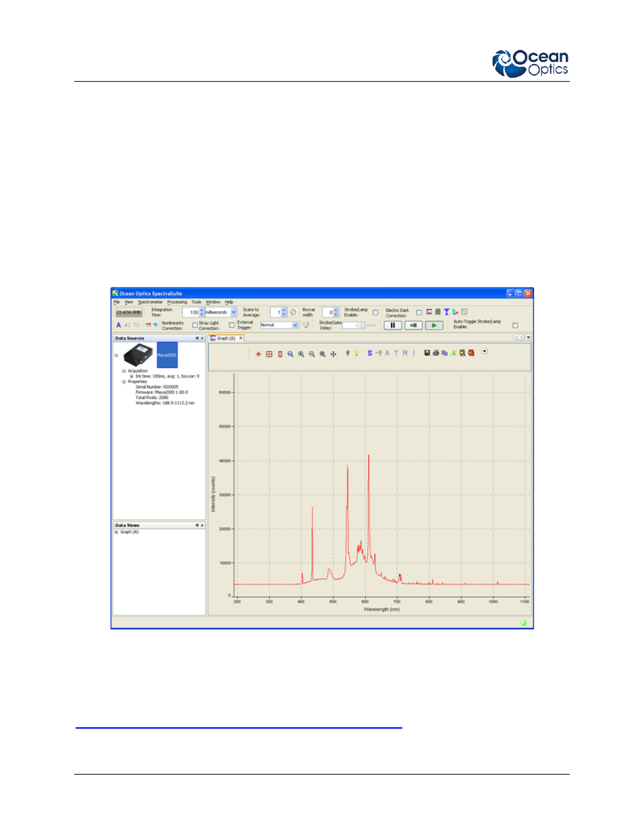Click the zoom out magnifier icon
The height and width of the screenshot is (834, 644).
(x=312, y=354)
